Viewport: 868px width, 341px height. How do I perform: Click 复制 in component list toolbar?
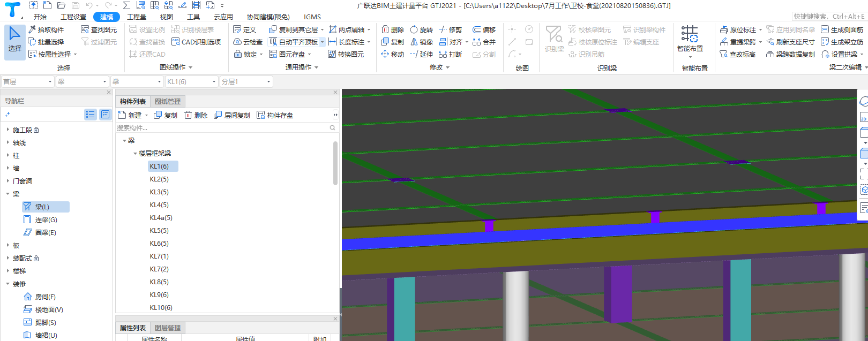166,115
